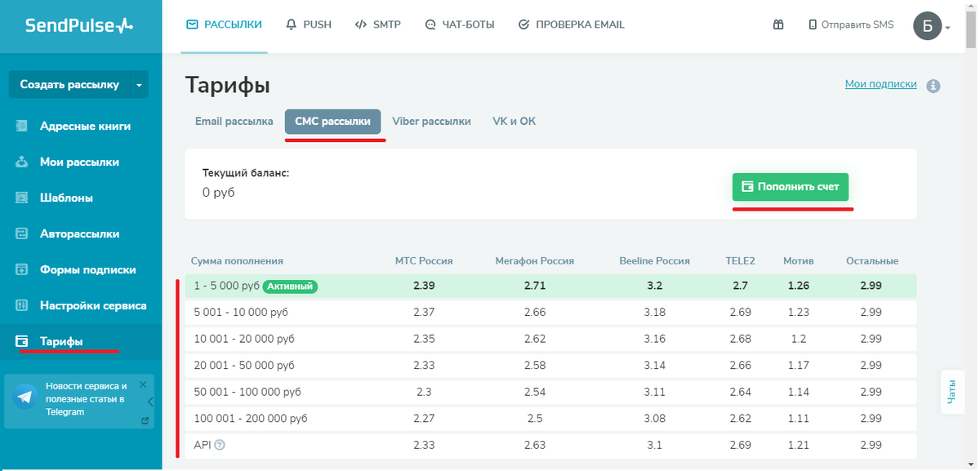Open the Шаблоны sidebar icon
This screenshot has width=980, height=471.
point(23,198)
